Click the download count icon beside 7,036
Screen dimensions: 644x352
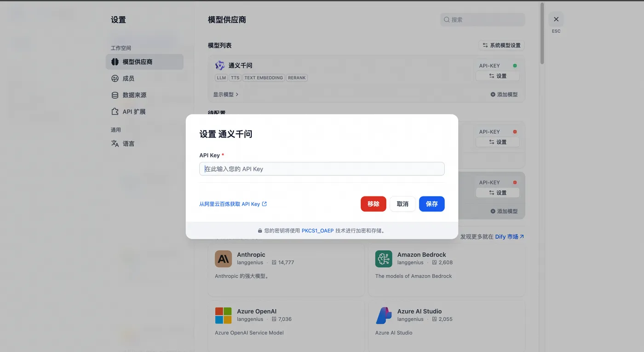click(274, 319)
